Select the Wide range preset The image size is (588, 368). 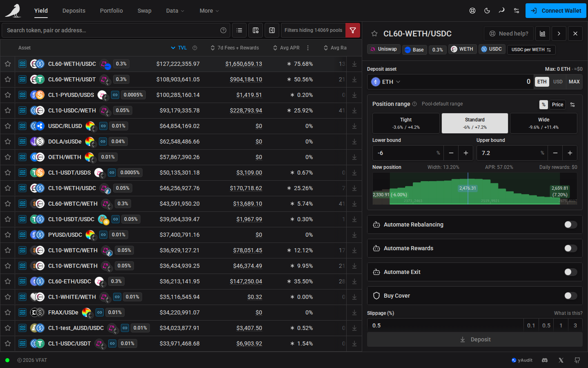click(543, 123)
